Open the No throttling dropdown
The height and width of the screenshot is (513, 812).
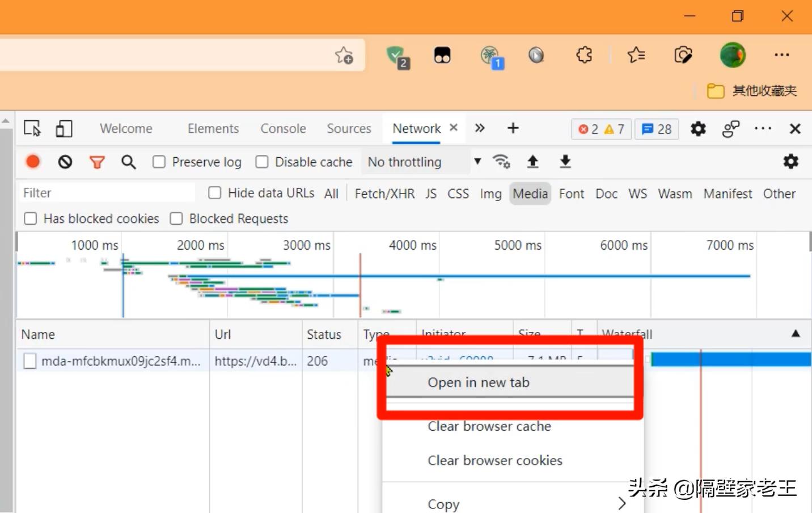[424, 162]
